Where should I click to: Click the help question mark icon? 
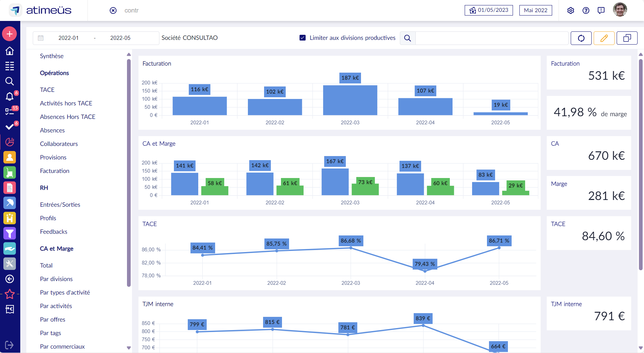(586, 10)
